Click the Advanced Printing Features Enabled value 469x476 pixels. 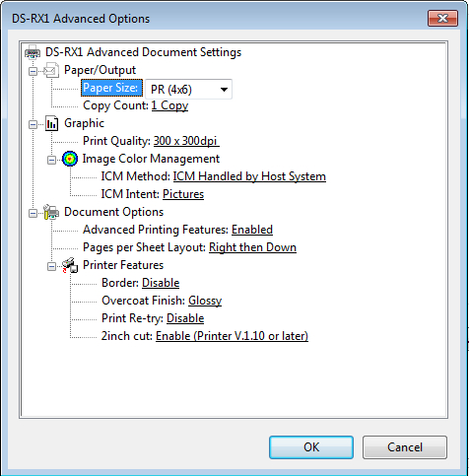pyautogui.click(x=252, y=230)
